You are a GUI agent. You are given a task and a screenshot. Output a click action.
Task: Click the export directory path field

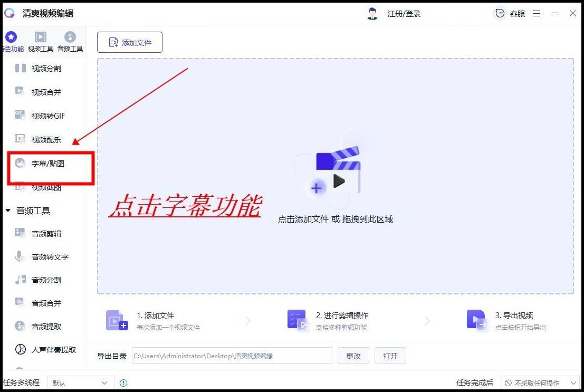232,356
